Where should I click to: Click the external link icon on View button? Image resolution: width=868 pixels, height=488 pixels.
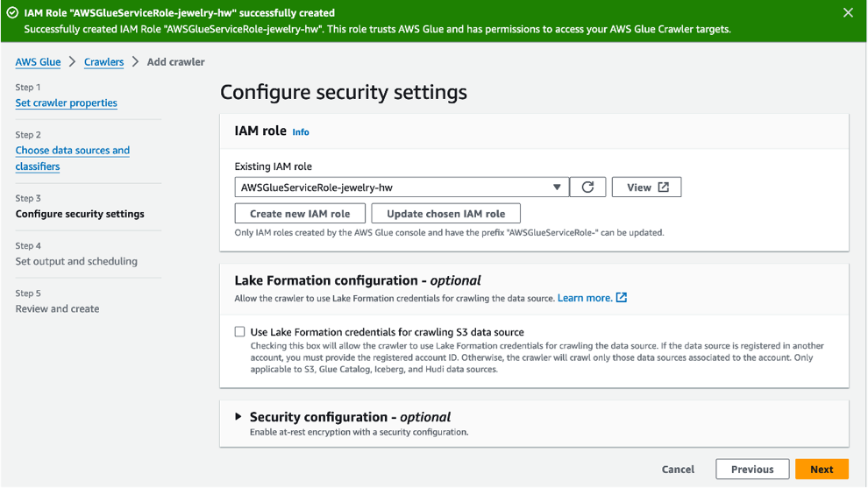(663, 187)
